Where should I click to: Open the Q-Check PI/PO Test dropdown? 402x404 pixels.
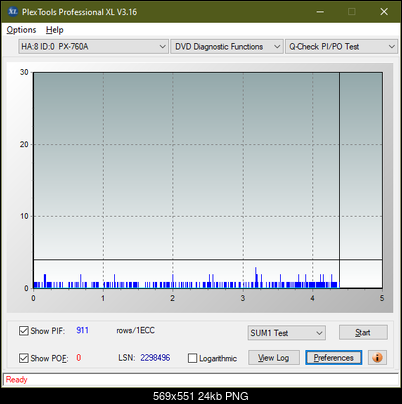pyautogui.click(x=341, y=46)
